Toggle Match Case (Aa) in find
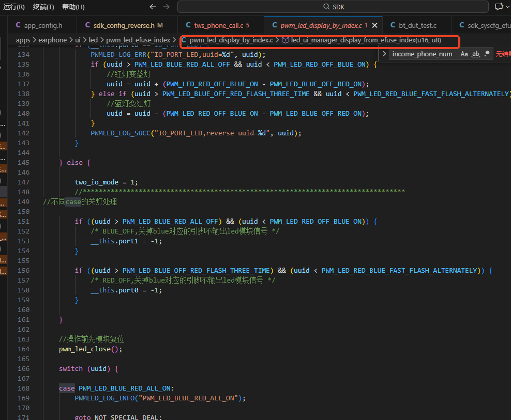This screenshot has width=511, height=420. 464,54
